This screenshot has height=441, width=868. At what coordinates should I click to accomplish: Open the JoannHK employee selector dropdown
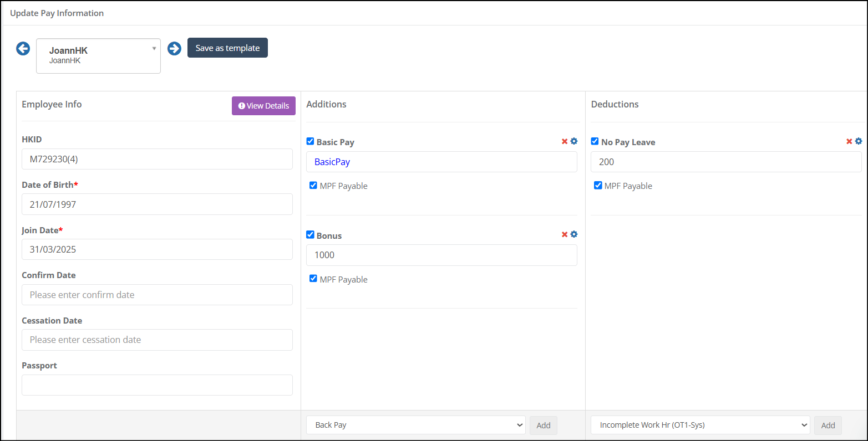pos(98,56)
